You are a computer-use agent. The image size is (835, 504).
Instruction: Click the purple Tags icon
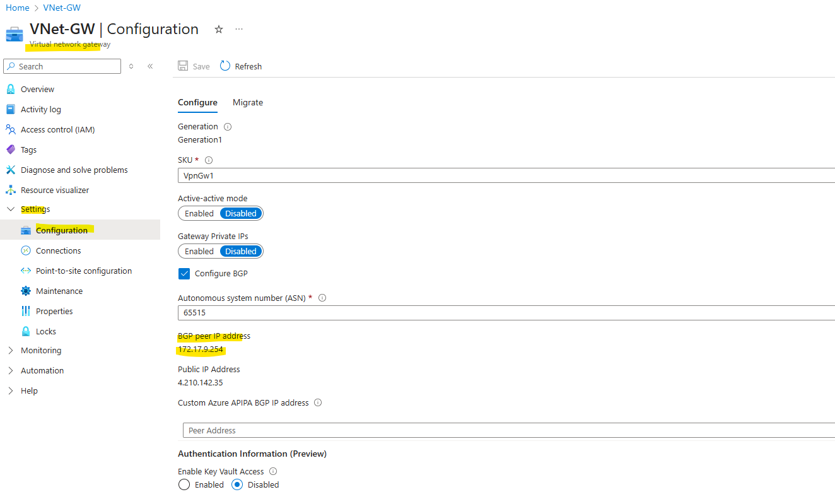pyautogui.click(x=10, y=149)
